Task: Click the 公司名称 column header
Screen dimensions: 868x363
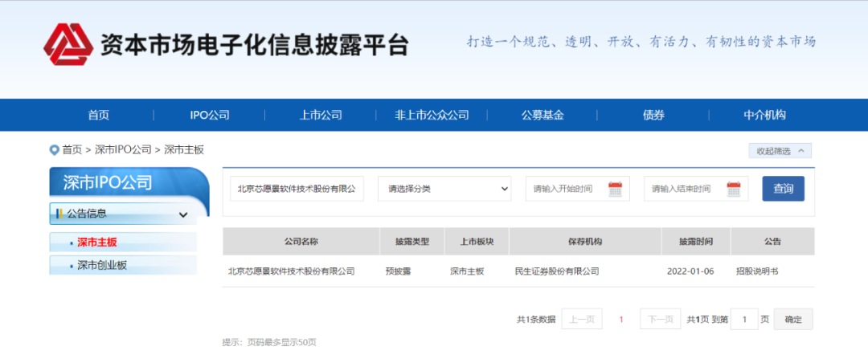Action: pos(301,242)
